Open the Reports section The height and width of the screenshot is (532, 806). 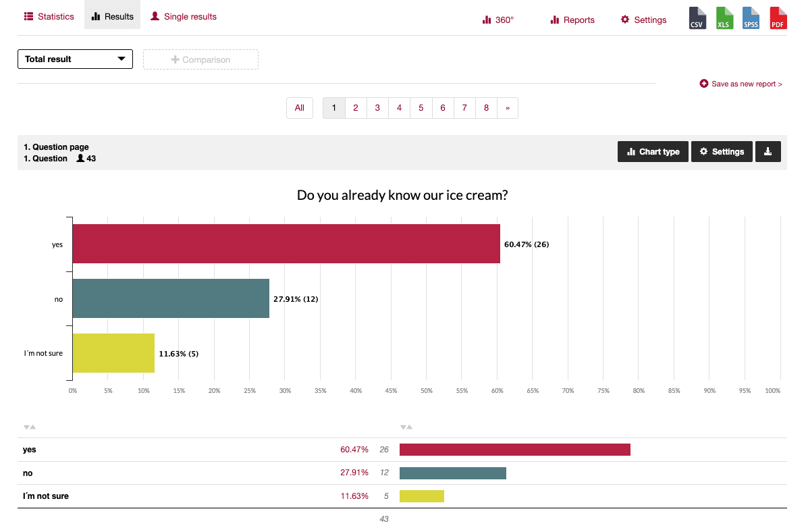(x=572, y=20)
